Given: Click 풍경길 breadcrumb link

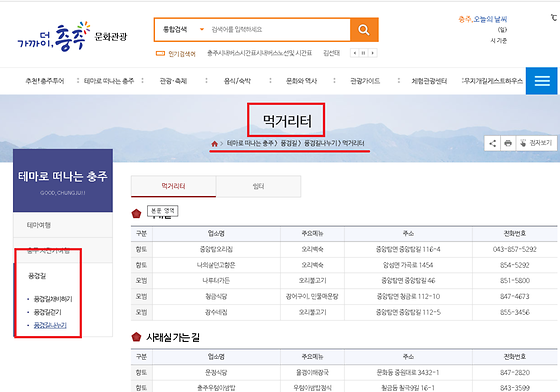Looking at the screenshot, I should 290,143.
